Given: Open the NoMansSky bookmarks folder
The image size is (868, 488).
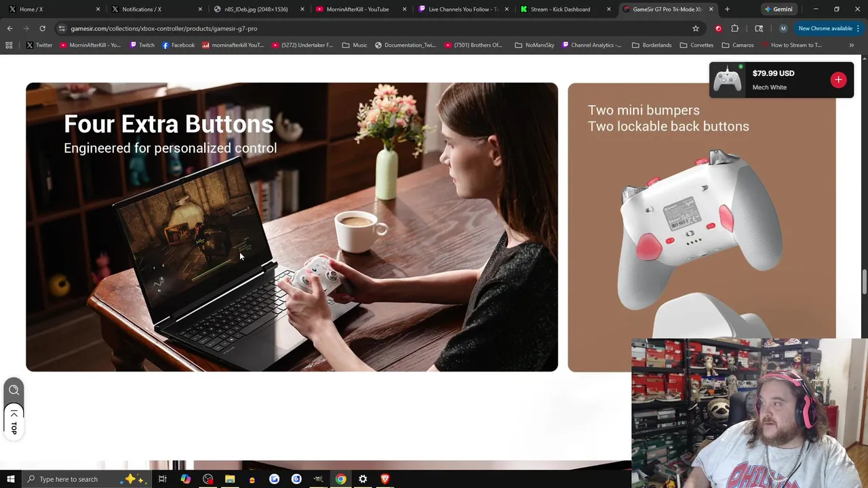Looking at the screenshot, I should (534, 45).
